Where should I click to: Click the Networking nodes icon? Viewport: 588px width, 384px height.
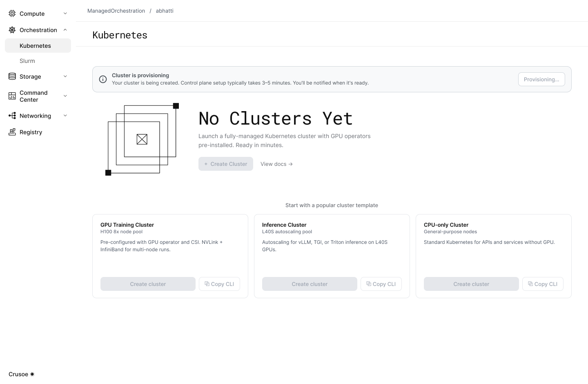pos(12,116)
